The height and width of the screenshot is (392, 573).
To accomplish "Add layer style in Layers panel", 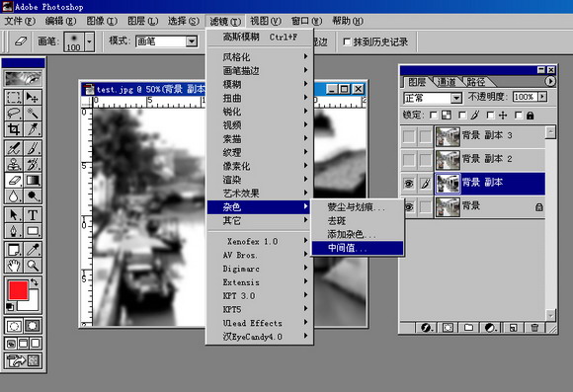I will point(426,328).
